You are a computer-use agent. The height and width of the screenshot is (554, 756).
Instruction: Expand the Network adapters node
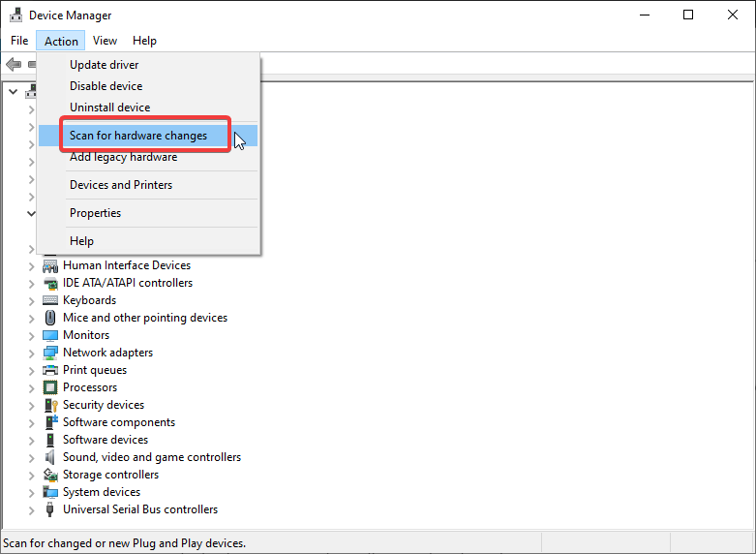[x=31, y=354]
